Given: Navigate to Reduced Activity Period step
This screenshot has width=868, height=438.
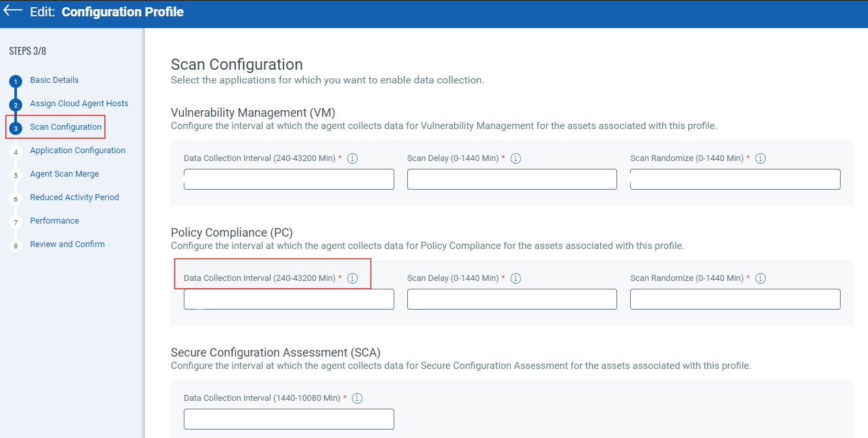Looking at the screenshot, I should [x=74, y=197].
